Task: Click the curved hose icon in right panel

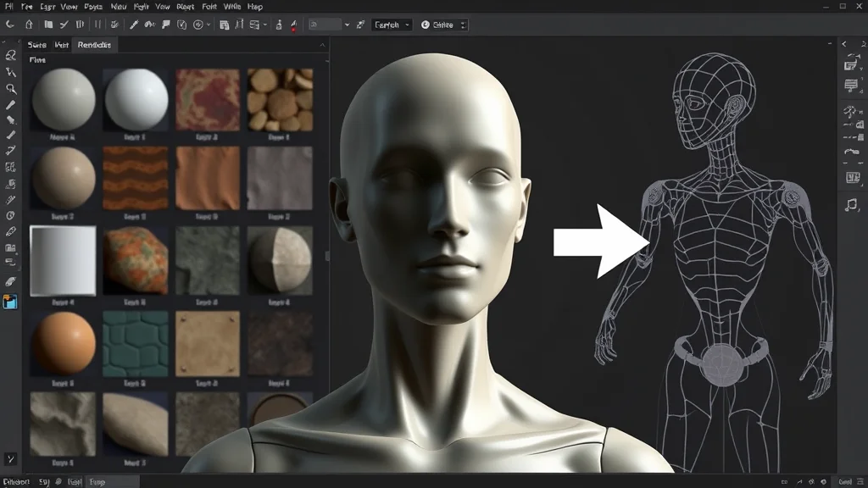Action: point(851,152)
